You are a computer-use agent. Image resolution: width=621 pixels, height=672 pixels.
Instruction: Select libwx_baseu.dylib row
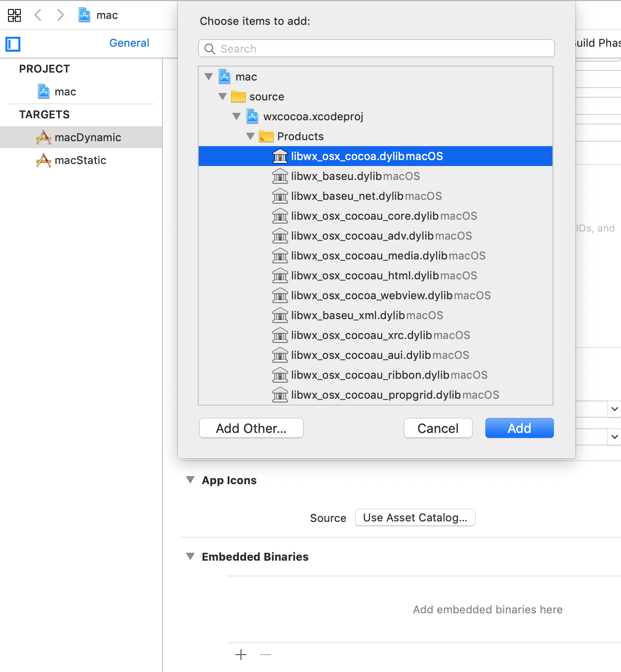(376, 176)
